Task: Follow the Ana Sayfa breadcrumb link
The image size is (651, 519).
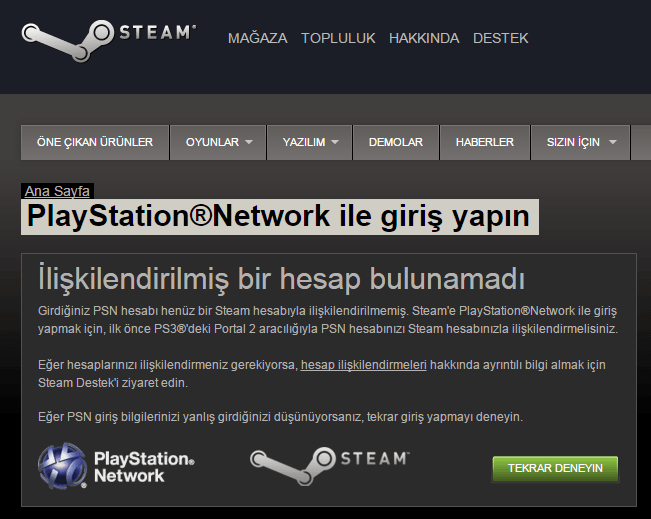Action: coord(57,191)
